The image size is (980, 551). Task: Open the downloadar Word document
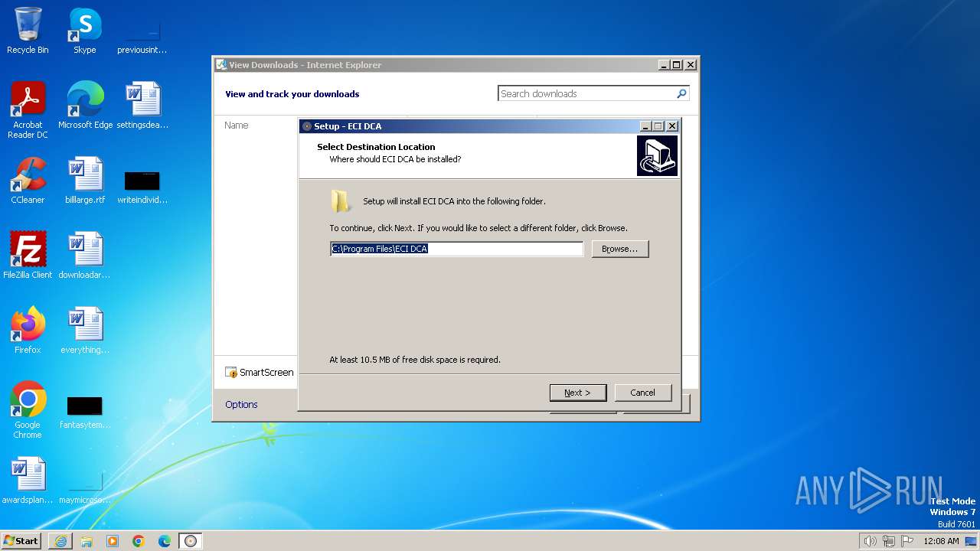coord(85,255)
